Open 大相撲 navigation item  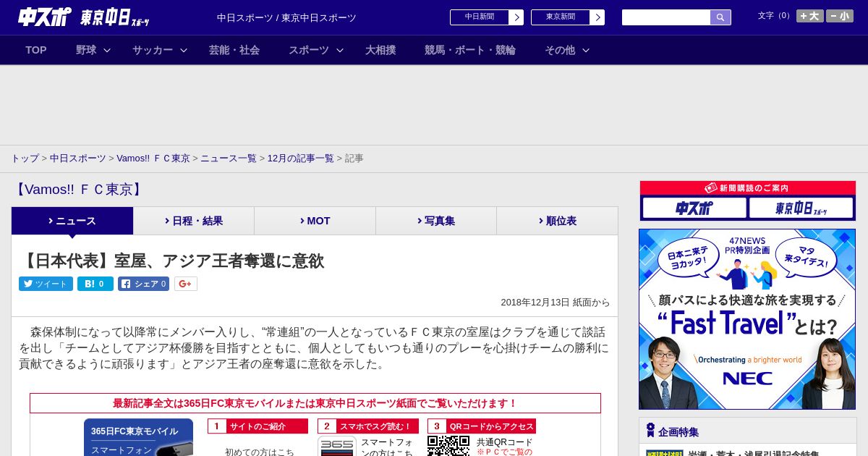tap(380, 50)
